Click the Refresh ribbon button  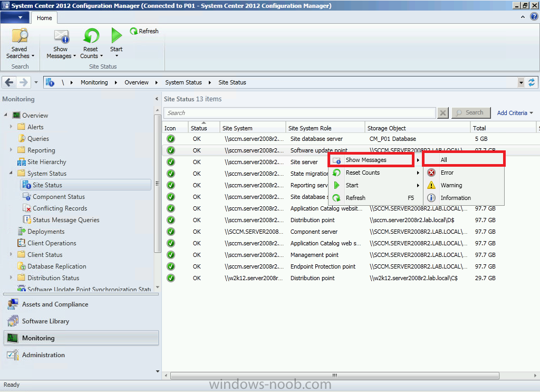(x=144, y=31)
